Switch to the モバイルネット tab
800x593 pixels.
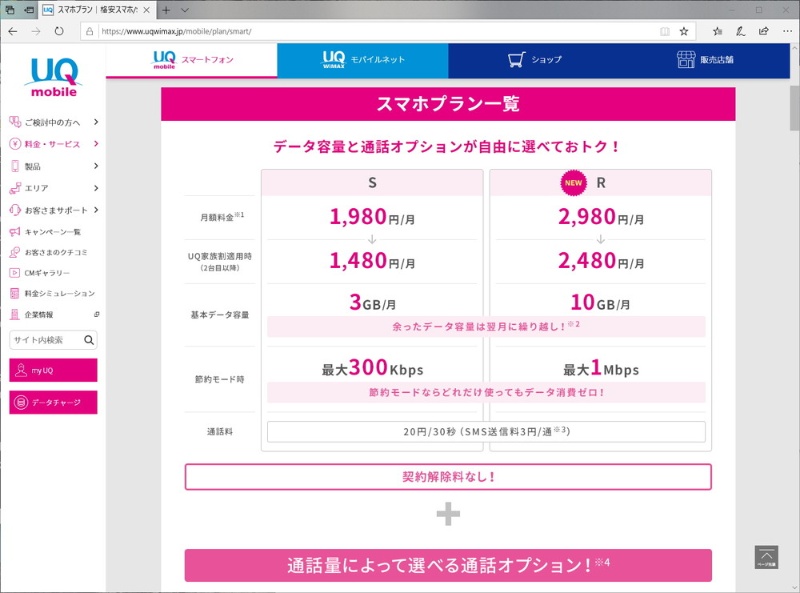tap(362, 60)
